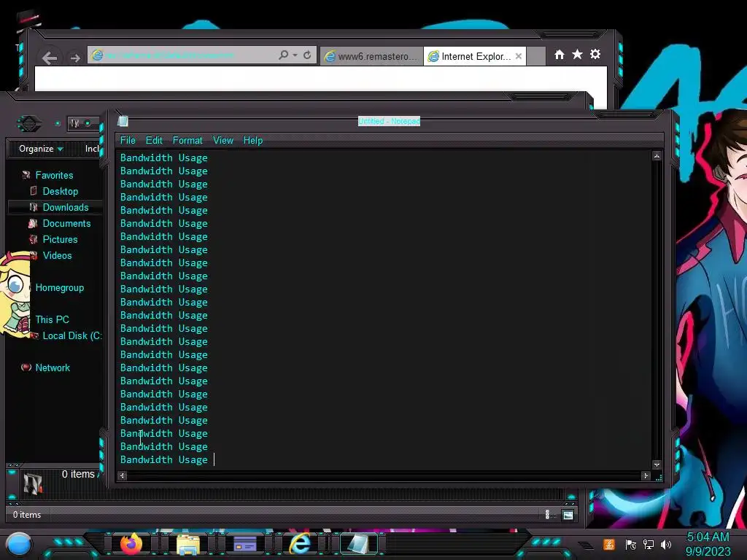Click Notepad vertical scrollbar down arrow
Image resolution: width=747 pixels, height=560 pixels.
[657, 464]
